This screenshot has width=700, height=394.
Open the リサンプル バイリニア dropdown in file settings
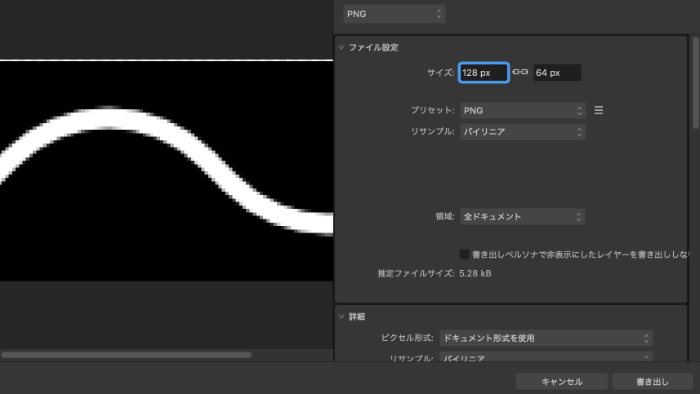tap(523, 132)
